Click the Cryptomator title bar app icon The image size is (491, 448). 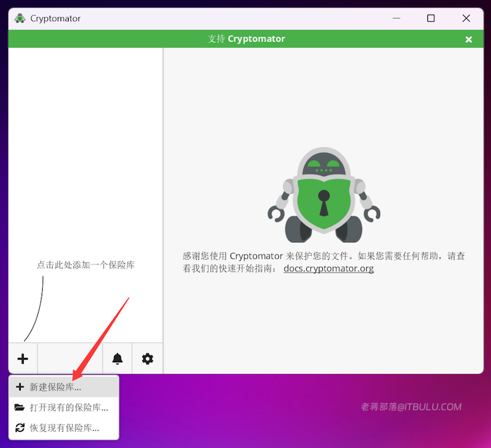click(x=20, y=18)
